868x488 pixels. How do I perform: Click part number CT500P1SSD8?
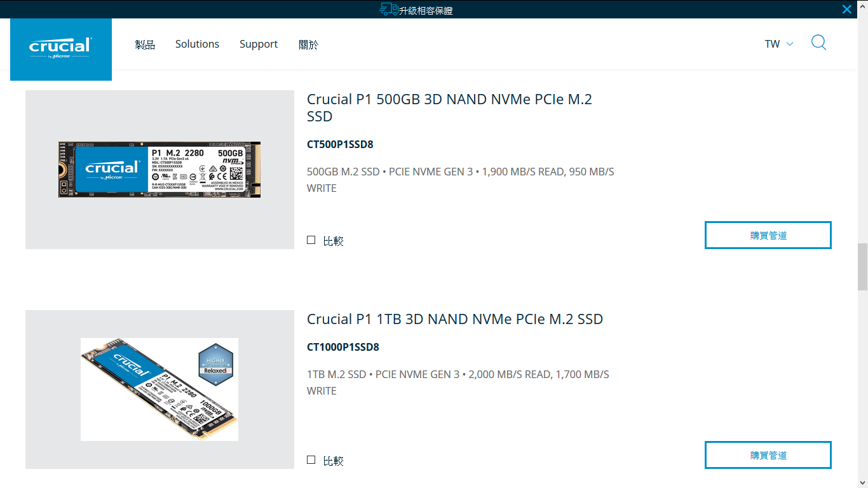pyautogui.click(x=340, y=144)
